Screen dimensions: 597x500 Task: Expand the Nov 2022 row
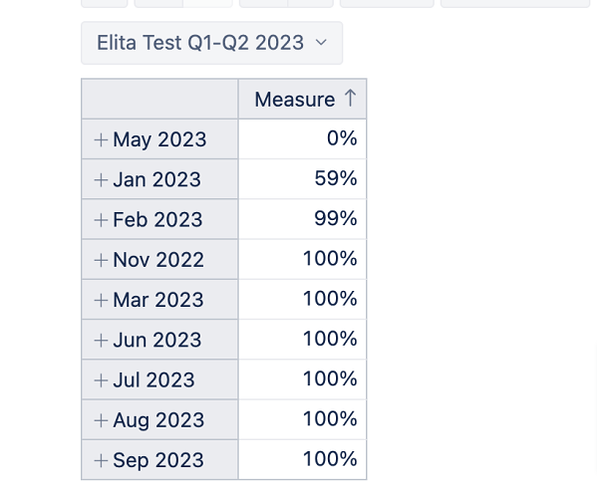pyautogui.click(x=101, y=260)
